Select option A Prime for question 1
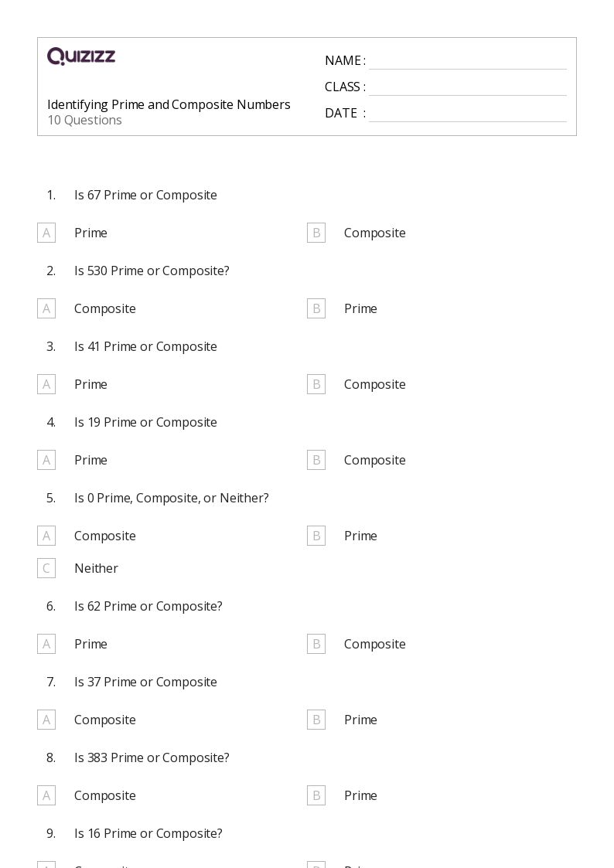614x868 pixels. point(46,233)
